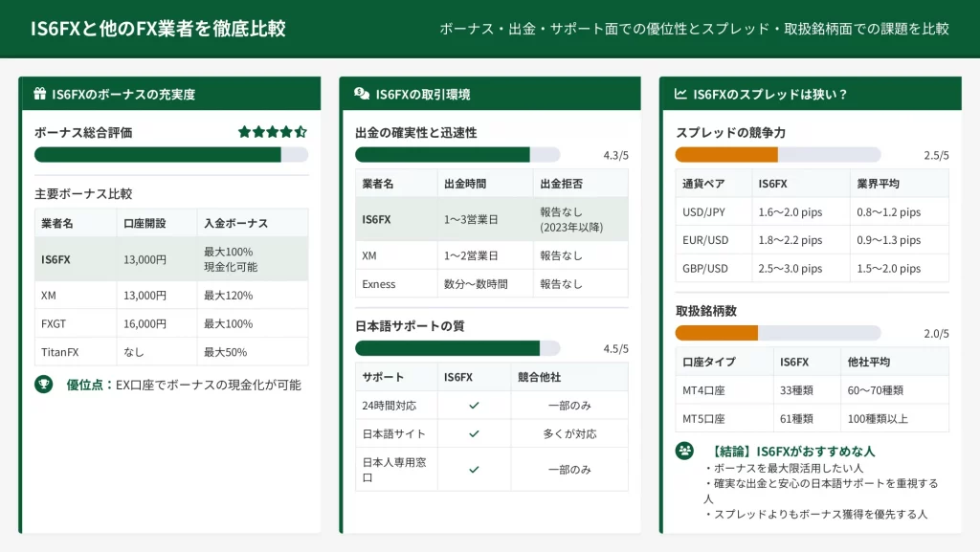Click the highlighted IS6FX row in bonus table
Screen dimensions: 980x552
pos(170,259)
